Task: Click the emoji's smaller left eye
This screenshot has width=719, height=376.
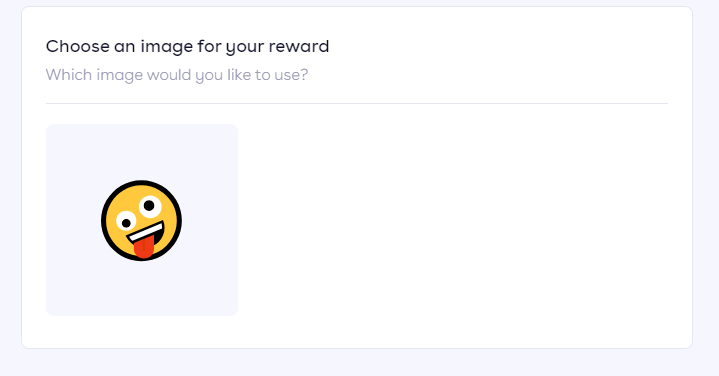Action: 126,222
